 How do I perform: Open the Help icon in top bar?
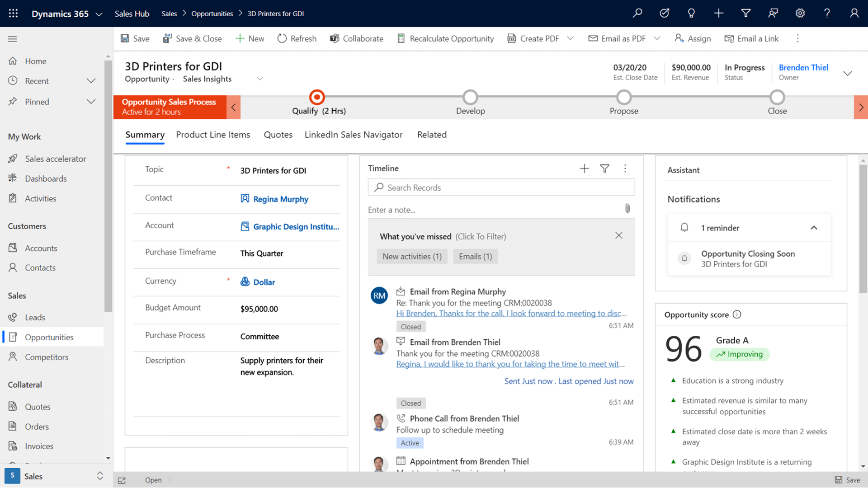click(x=827, y=13)
